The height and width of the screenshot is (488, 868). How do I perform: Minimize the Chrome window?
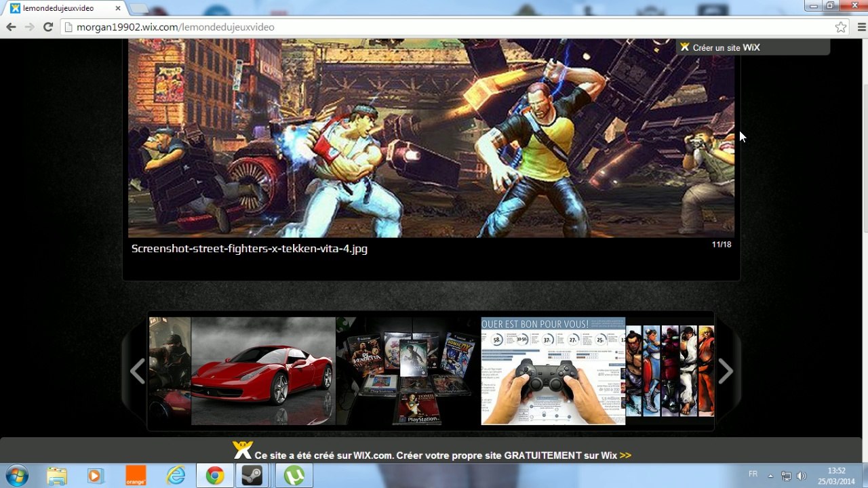click(813, 5)
